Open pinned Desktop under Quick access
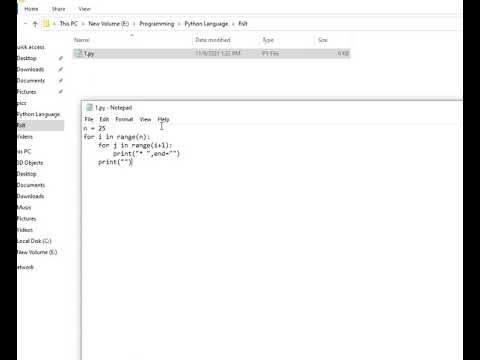 tap(27, 58)
